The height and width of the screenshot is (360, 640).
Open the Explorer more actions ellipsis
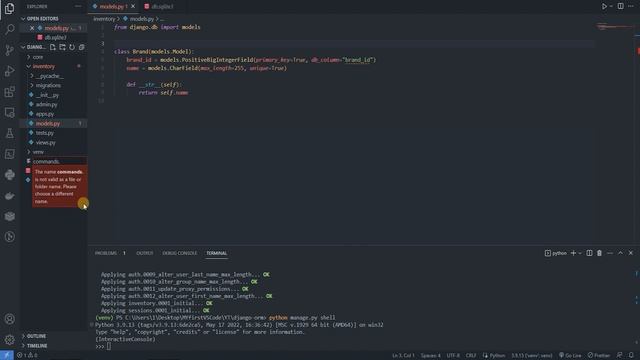78,7
